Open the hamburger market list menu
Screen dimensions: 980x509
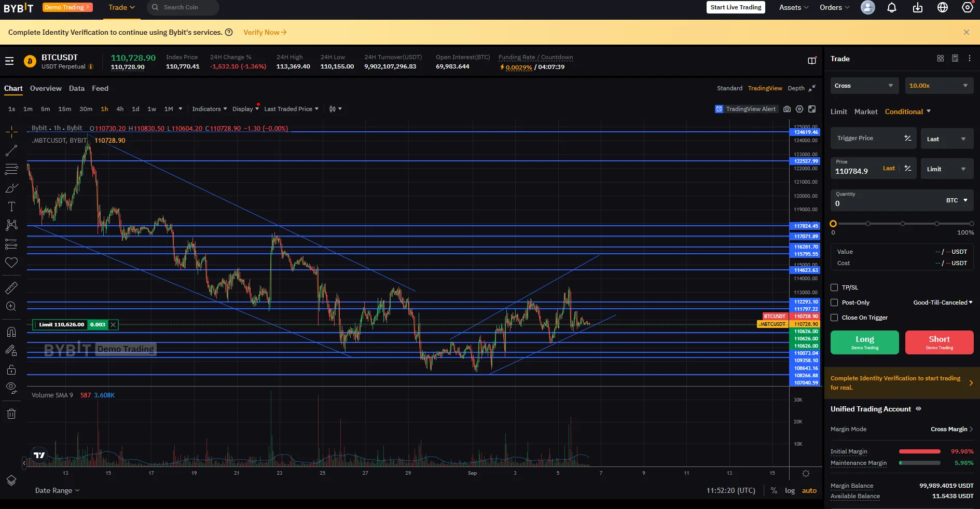tap(9, 61)
